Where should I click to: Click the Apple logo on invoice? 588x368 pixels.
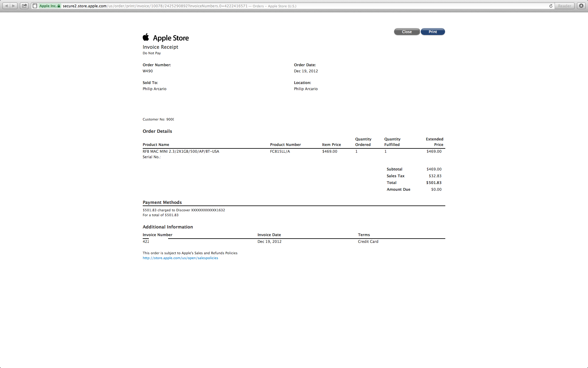click(x=146, y=37)
